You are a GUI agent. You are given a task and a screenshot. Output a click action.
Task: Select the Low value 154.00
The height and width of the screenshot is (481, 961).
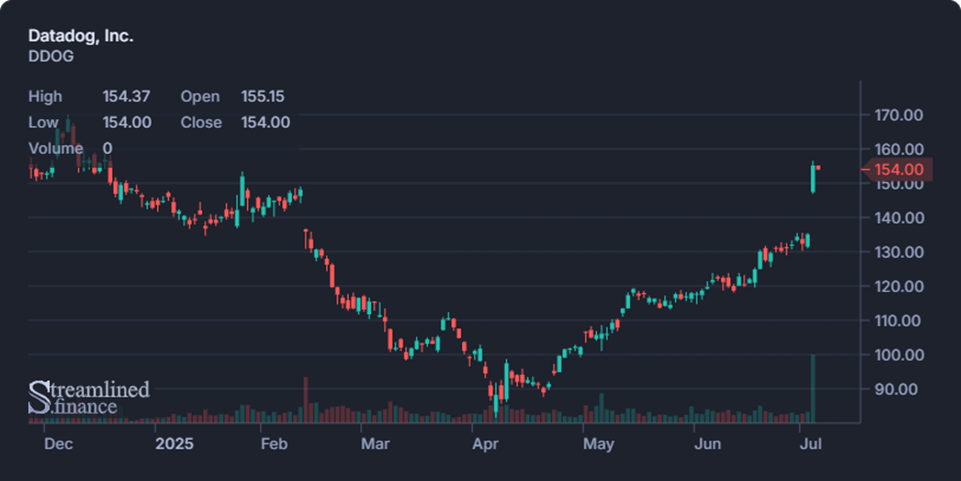tap(127, 123)
